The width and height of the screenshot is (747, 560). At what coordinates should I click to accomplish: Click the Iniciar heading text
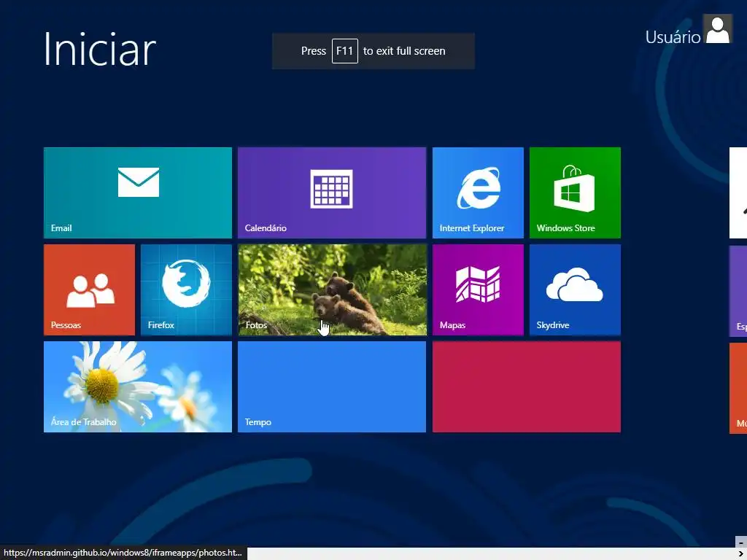[99, 49]
